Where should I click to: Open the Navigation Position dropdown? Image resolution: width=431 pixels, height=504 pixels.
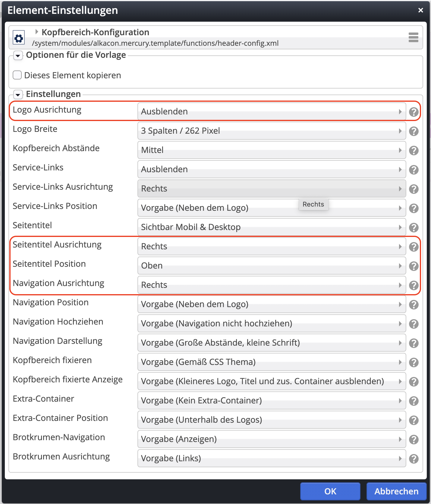[272, 304]
